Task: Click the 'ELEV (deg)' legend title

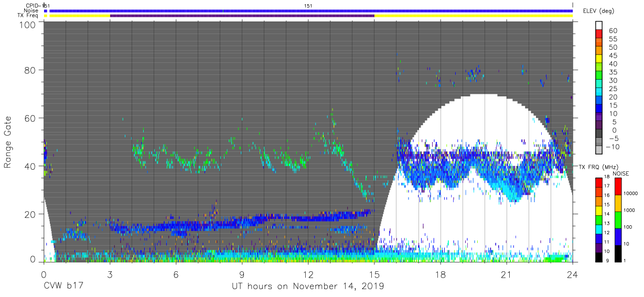Action: 598,11
